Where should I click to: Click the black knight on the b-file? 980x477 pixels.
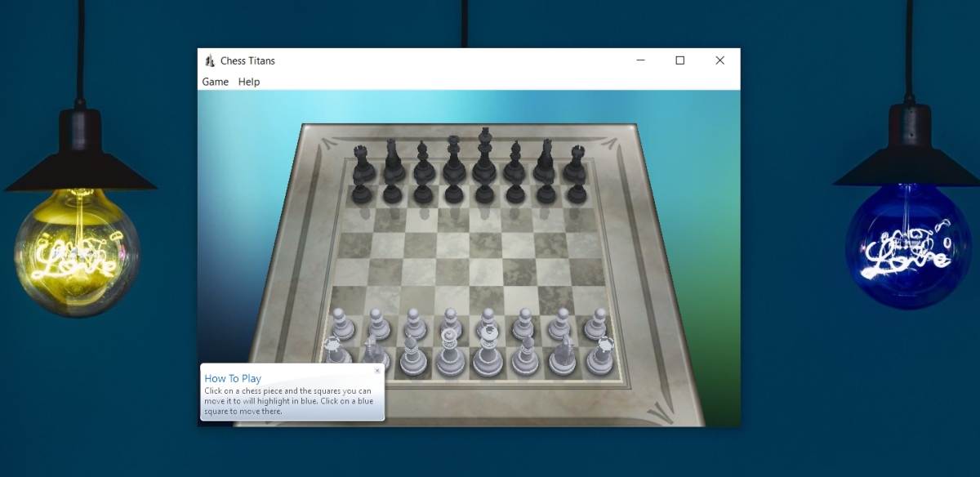point(393,161)
